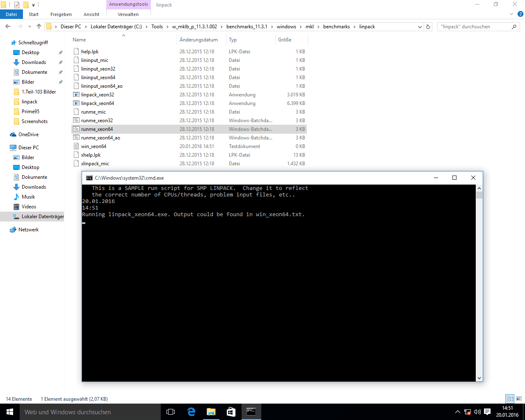Open Action Center notifications icon
Viewport: 525px width, 420px height.
pos(487,412)
